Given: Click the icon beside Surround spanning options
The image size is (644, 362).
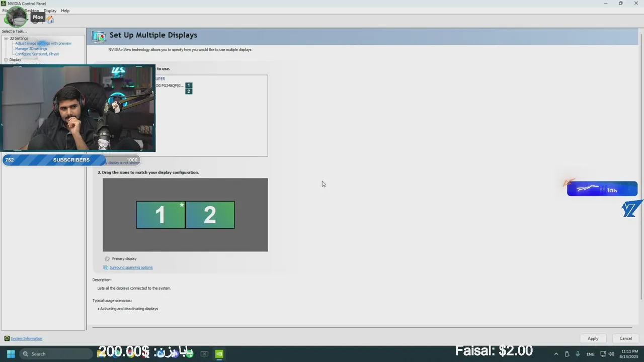Looking at the screenshot, I should coord(106,267).
